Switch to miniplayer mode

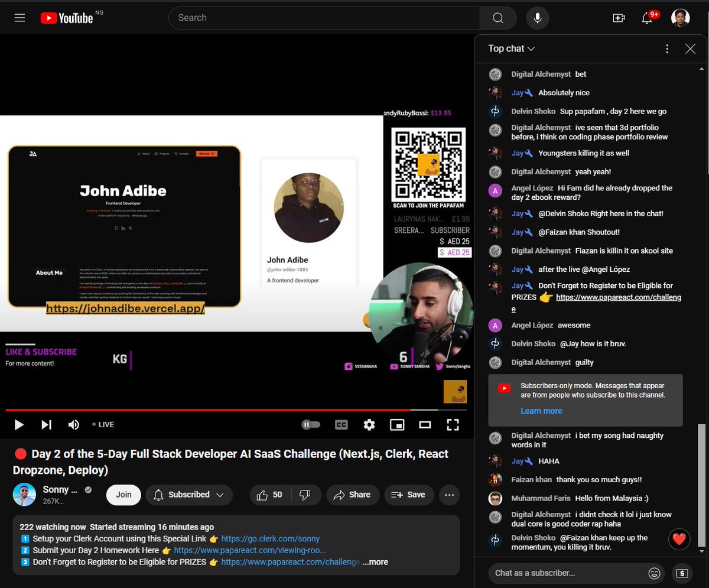point(397,424)
